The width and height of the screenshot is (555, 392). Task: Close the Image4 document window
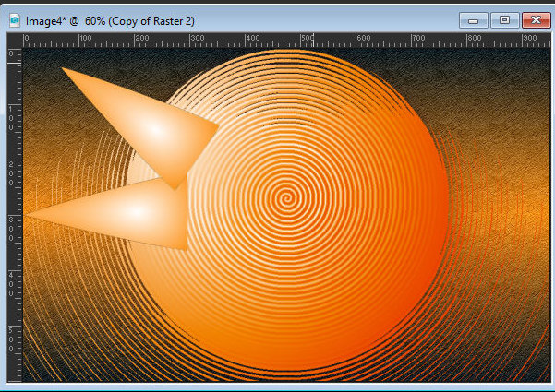[533, 18]
